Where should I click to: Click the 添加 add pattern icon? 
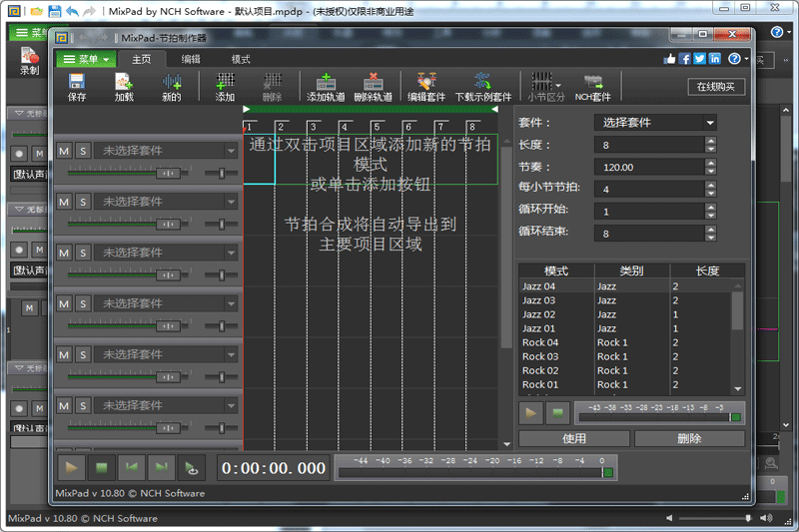[225, 87]
